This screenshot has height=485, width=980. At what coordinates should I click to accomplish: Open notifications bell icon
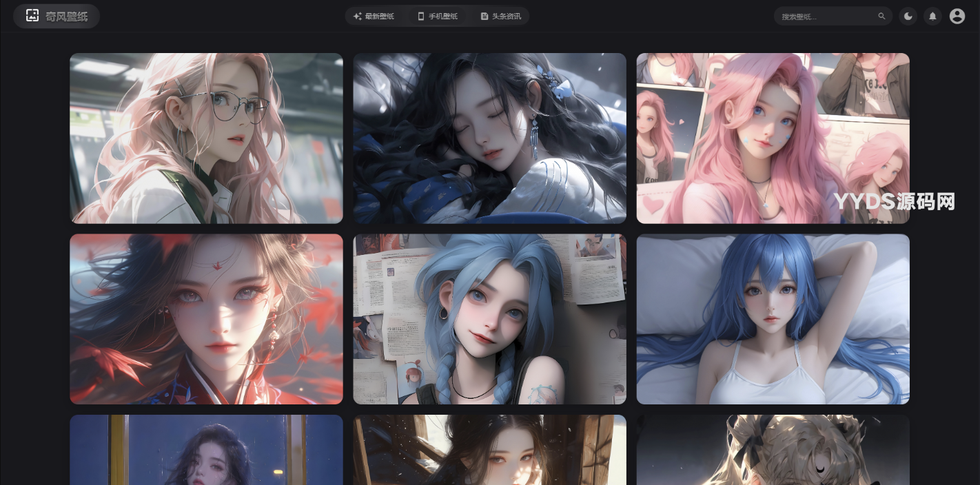point(932,17)
